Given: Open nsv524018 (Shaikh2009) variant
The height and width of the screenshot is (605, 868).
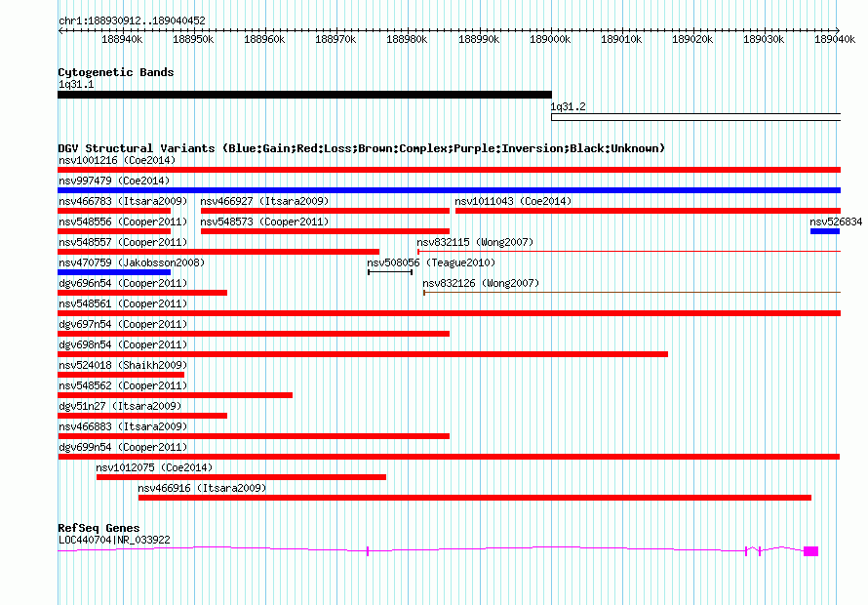Looking at the screenshot, I should [x=123, y=365].
